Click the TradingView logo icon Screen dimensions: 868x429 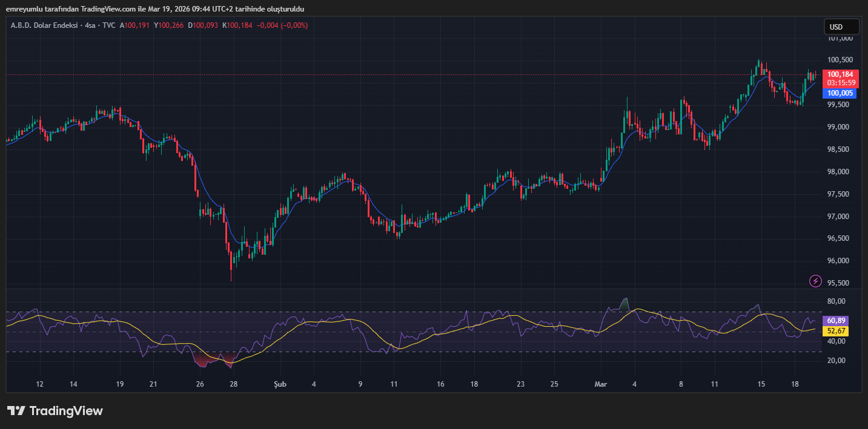16,411
